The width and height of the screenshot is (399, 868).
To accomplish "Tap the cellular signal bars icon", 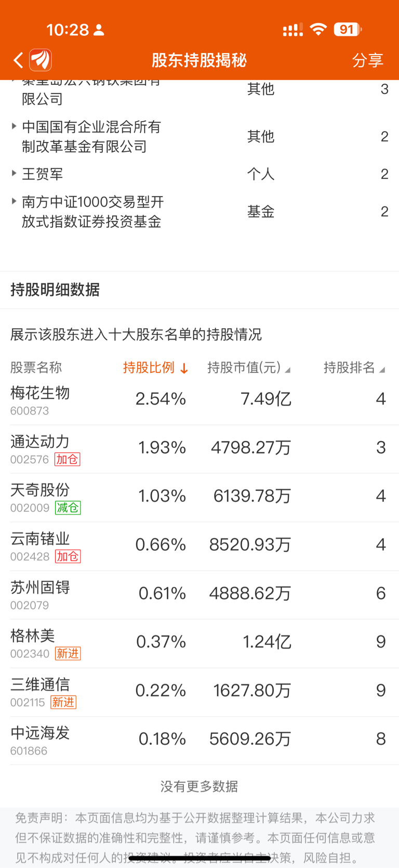I will pos(292,30).
